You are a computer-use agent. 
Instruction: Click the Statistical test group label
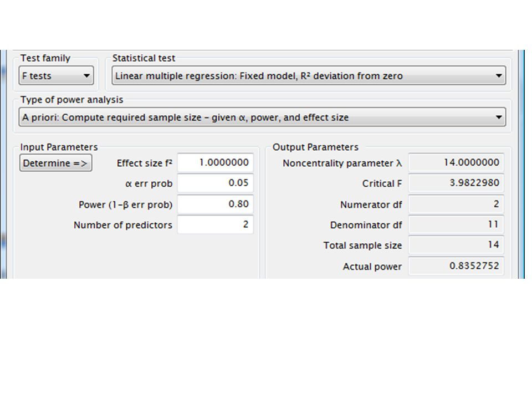coord(144,58)
